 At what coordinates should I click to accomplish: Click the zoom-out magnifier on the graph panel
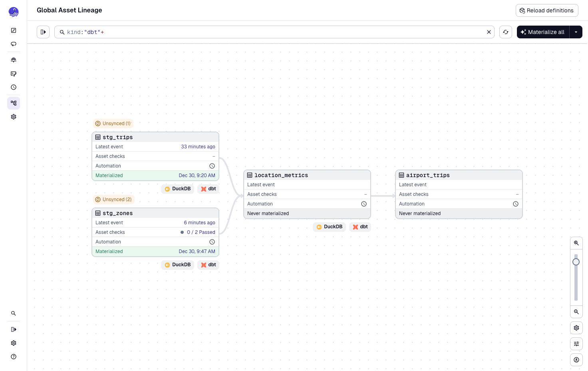click(x=576, y=312)
